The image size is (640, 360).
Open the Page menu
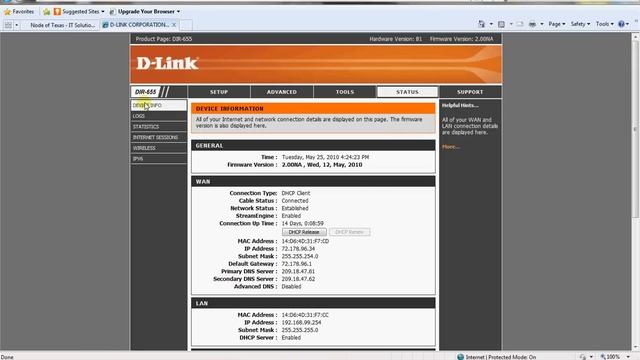(557, 24)
